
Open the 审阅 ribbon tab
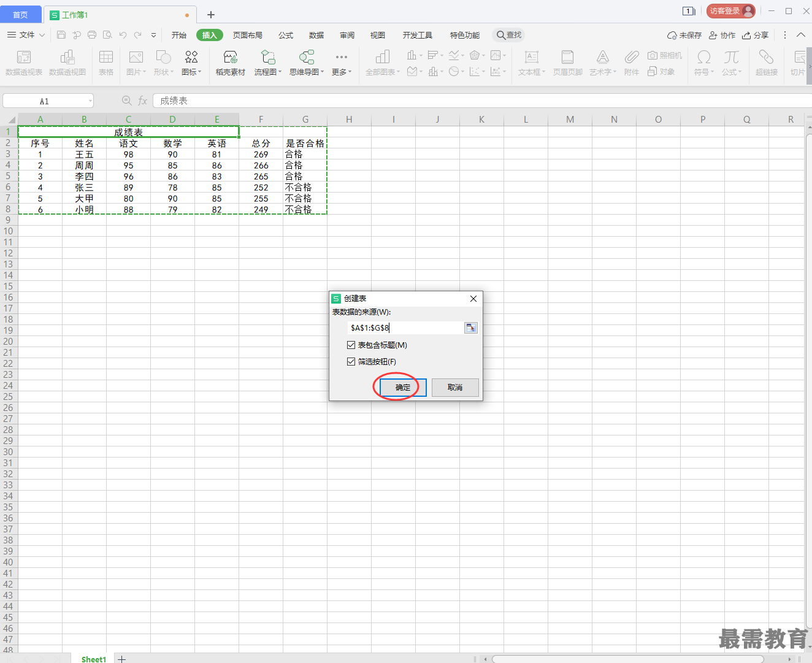347,35
